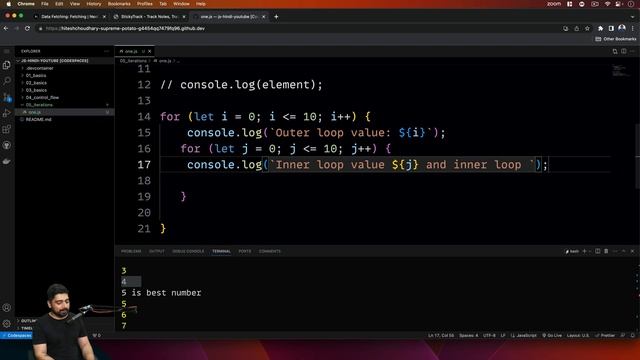Open the Run and Debug view icon
This screenshot has height=360, width=640.
(x=7, y=113)
